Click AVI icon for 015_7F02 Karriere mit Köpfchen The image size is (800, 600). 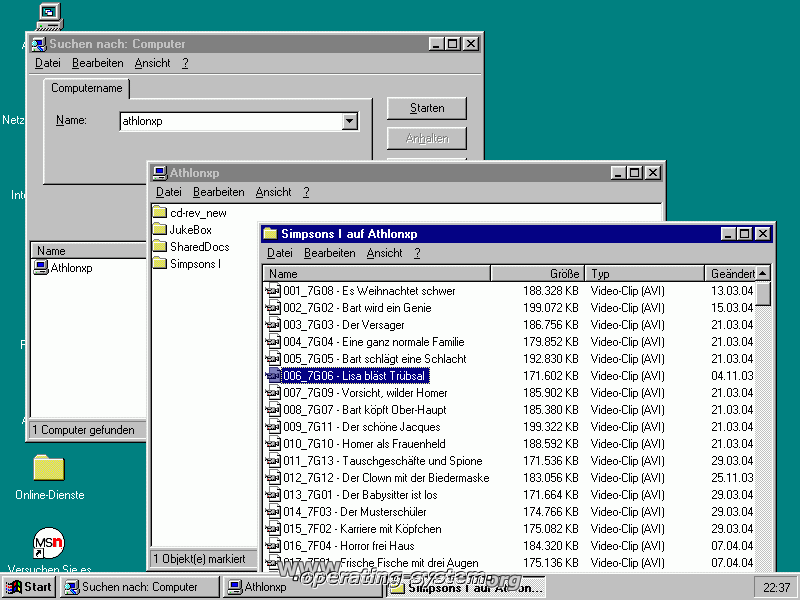273,529
